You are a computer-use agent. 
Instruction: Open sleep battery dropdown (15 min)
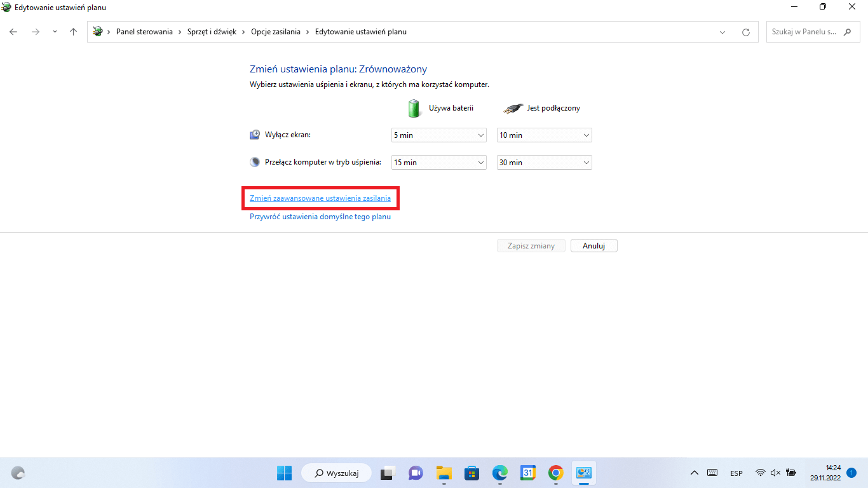pyautogui.click(x=439, y=163)
